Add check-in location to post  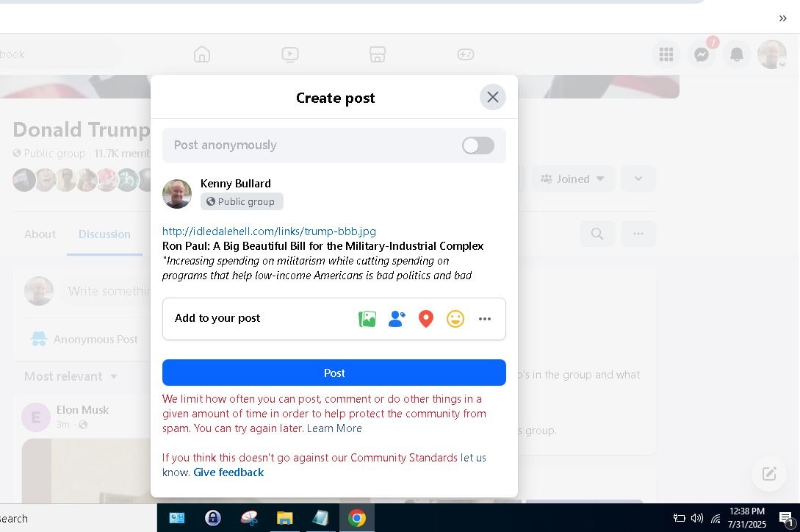coord(426,319)
